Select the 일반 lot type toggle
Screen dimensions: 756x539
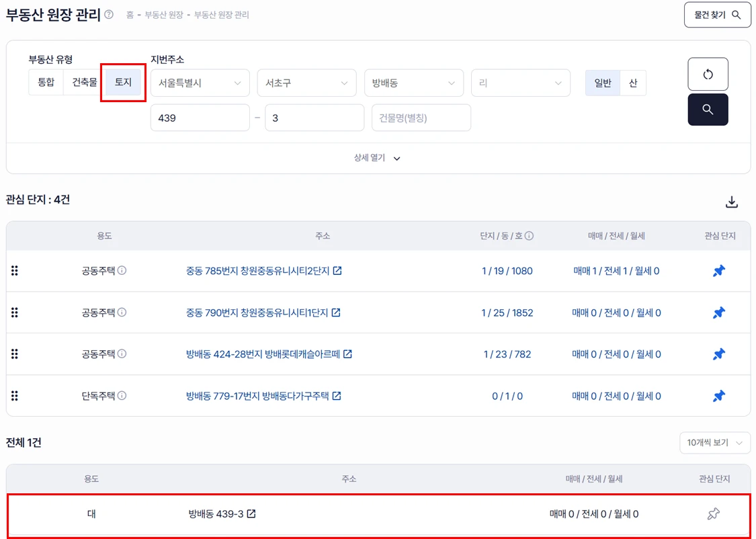click(x=603, y=83)
